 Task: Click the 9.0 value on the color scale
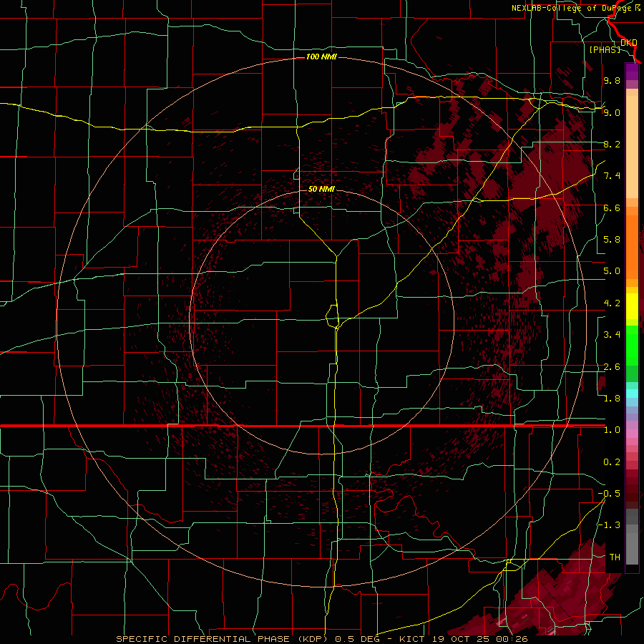click(612, 112)
